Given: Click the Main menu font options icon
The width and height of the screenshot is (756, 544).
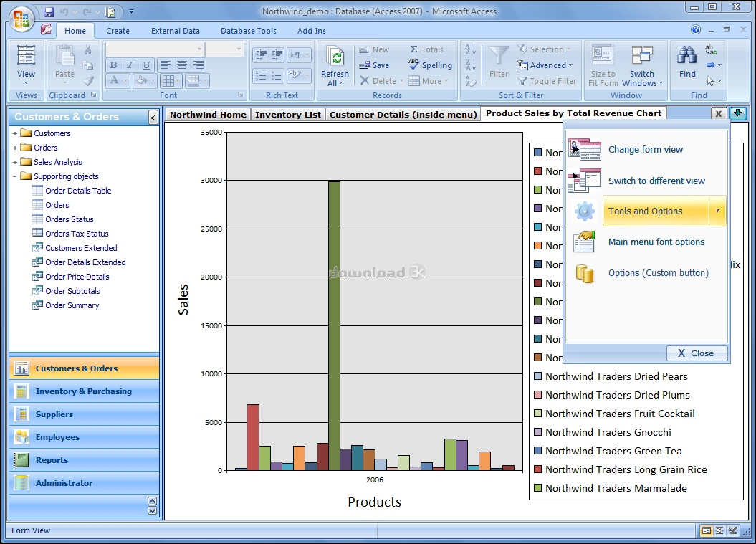Looking at the screenshot, I should (584, 242).
